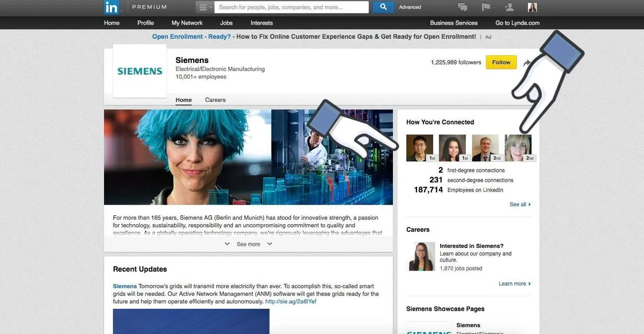Click Learn more in Careers
This screenshot has width=644, height=334.
(515, 284)
